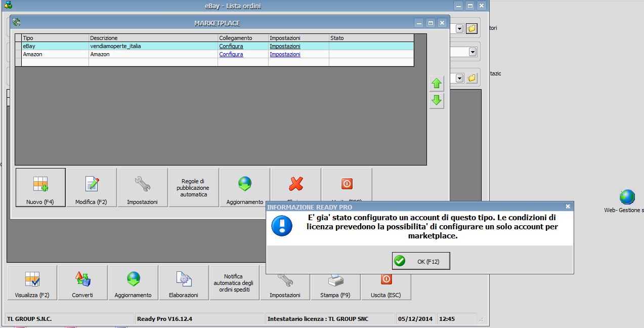
Task: Click the red X delete button
Action: coord(296,184)
